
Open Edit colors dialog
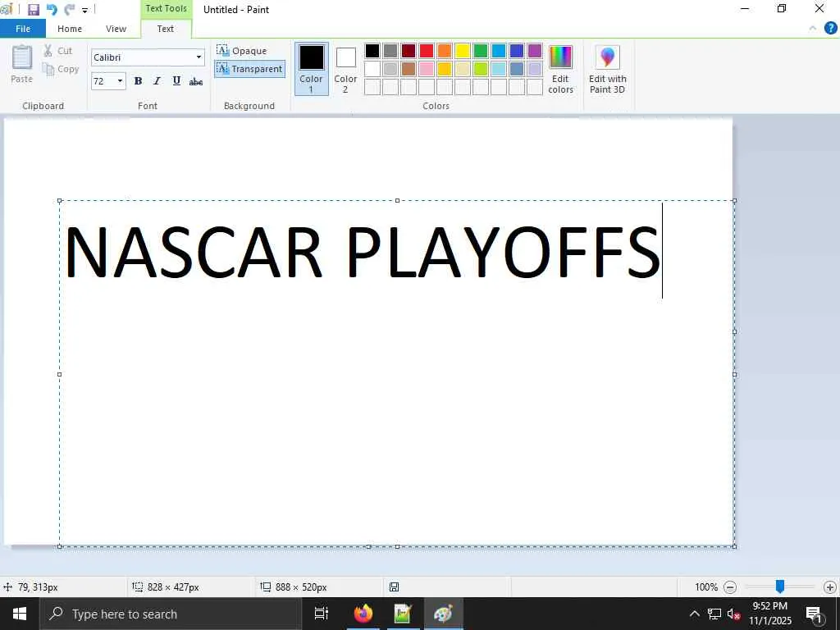tap(560, 70)
